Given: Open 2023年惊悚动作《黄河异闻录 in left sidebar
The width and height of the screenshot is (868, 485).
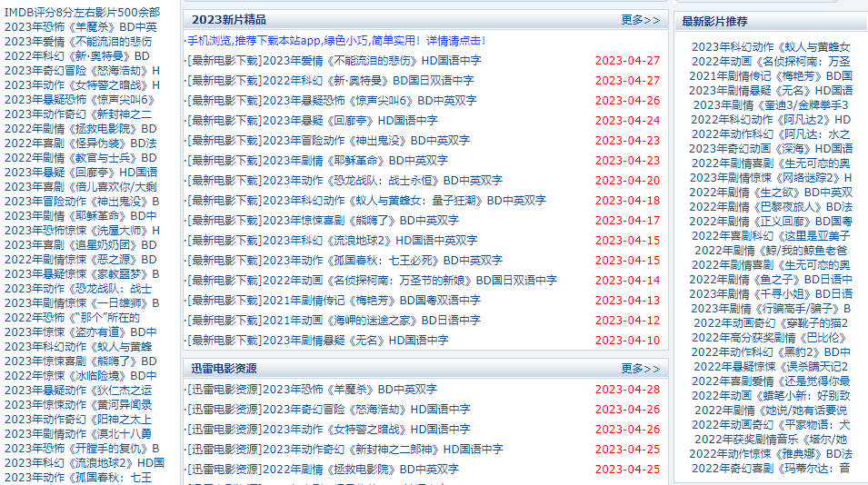Looking at the screenshot, I should click(x=78, y=405).
